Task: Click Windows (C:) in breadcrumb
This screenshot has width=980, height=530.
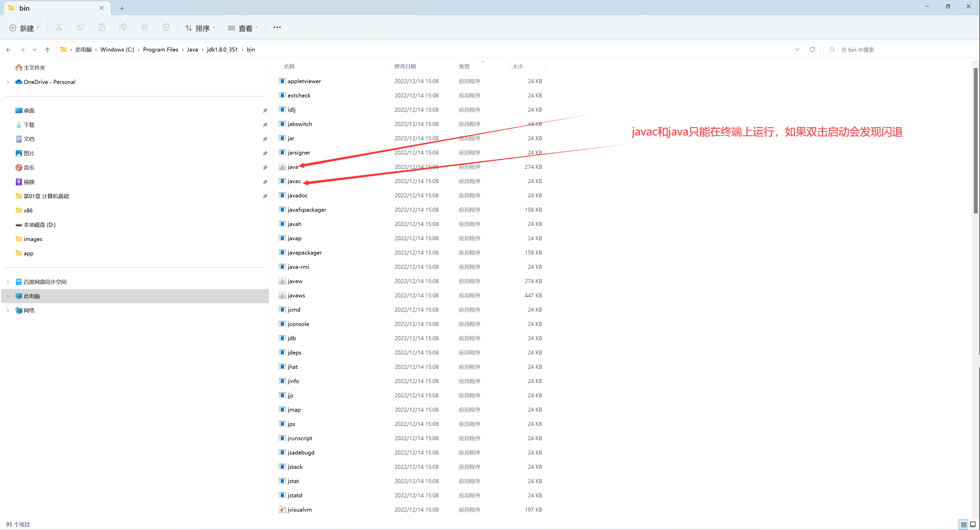Action: (x=117, y=50)
